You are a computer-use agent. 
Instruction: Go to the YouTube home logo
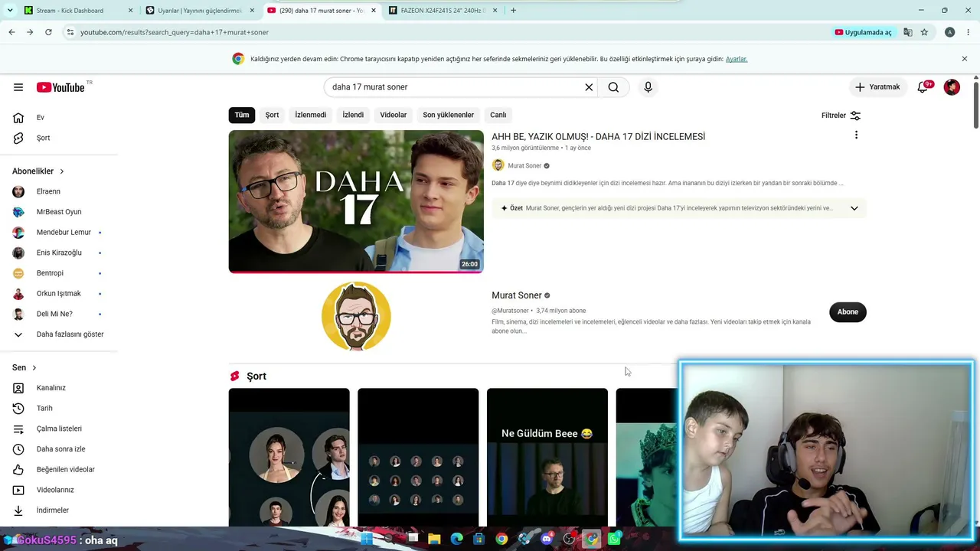click(x=60, y=87)
